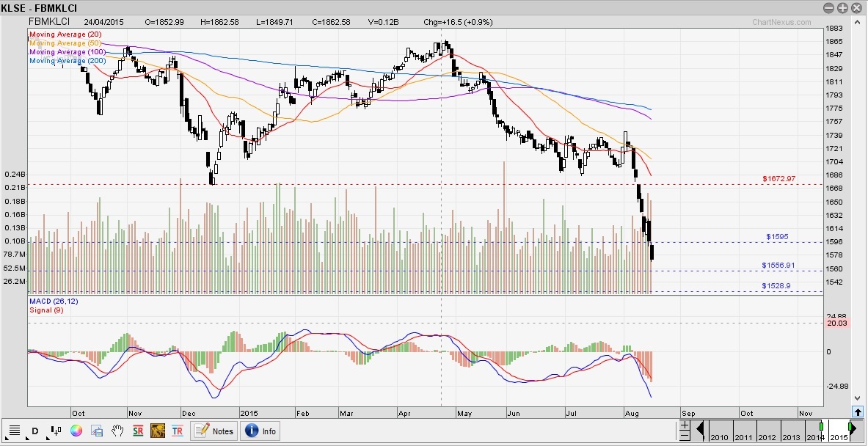Select the $1528.9 support level label
Image resolution: width=868 pixels, height=446 pixels.
click(x=776, y=286)
